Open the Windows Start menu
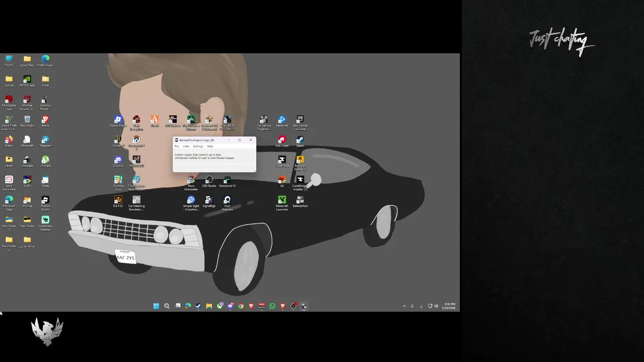This screenshot has height=362, width=644. [x=156, y=306]
